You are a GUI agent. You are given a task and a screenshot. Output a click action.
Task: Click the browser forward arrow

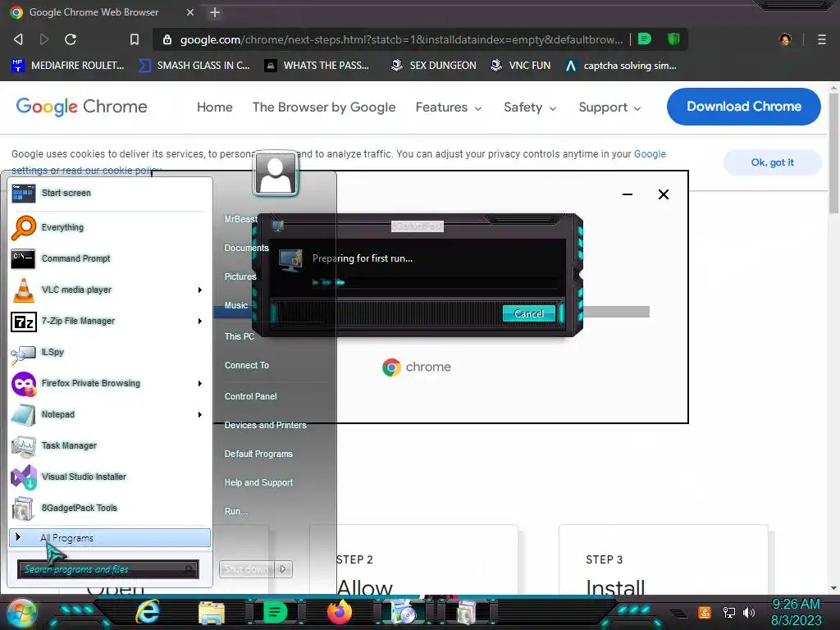[x=44, y=39]
